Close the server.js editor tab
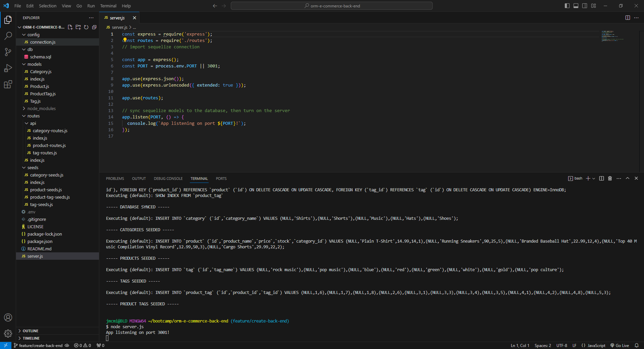The image size is (644, 349). [135, 18]
